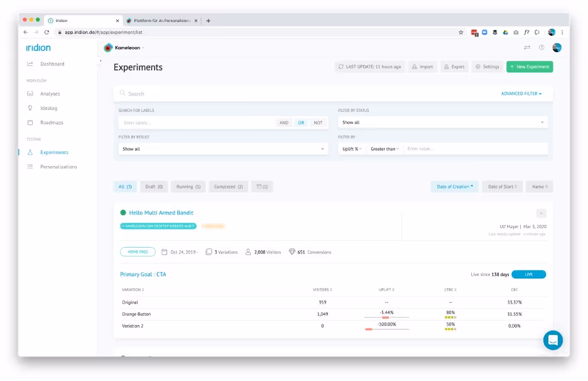This screenshot has height=381, width=588.
Task: Select NOT label operator
Action: pyautogui.click(x=318, y=123)
